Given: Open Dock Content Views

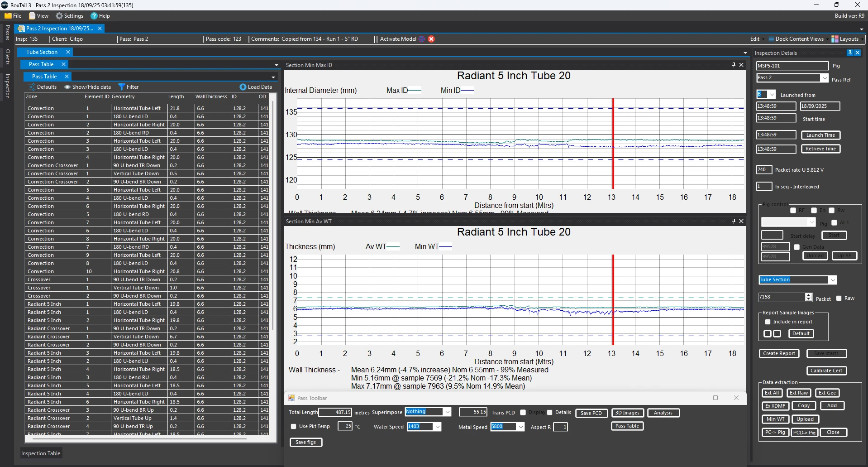Looking at the screenshot, I should (796, 39).
